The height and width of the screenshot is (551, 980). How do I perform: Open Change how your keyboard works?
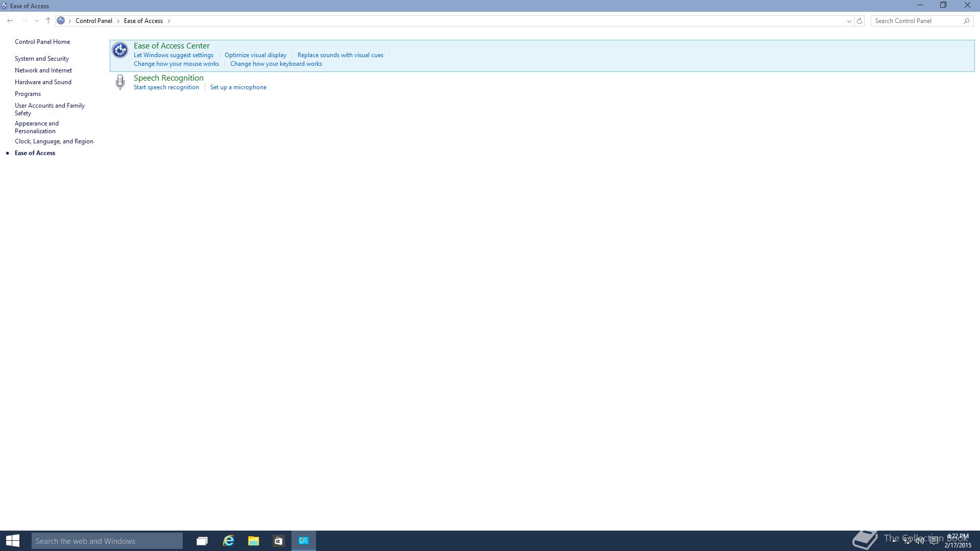(276, 64)
